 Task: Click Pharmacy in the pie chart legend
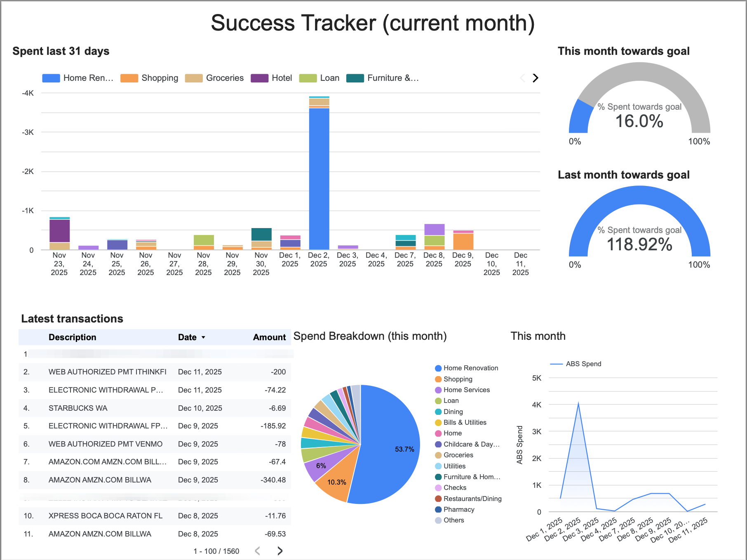(455, 510)
